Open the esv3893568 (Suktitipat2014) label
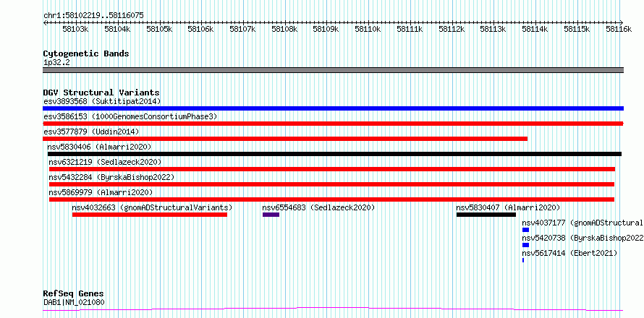The height and width of the screenshot is (318, 644). click(x=102, y=101)
